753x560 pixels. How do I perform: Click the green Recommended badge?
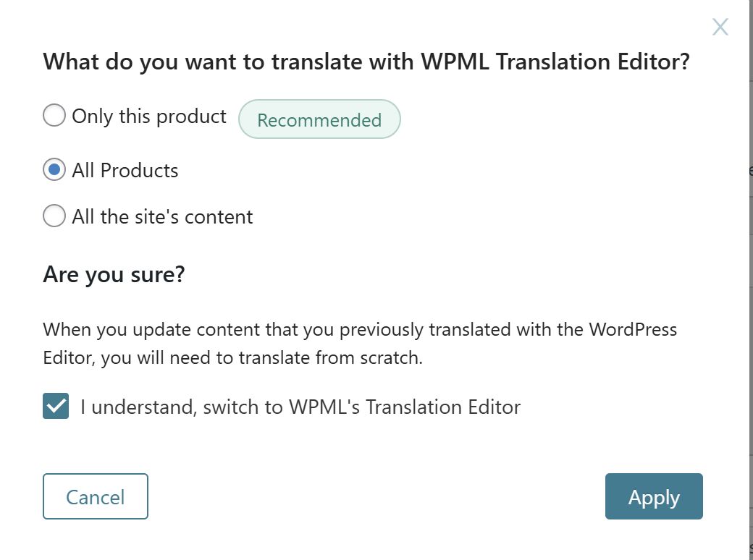tap(319, 119)
